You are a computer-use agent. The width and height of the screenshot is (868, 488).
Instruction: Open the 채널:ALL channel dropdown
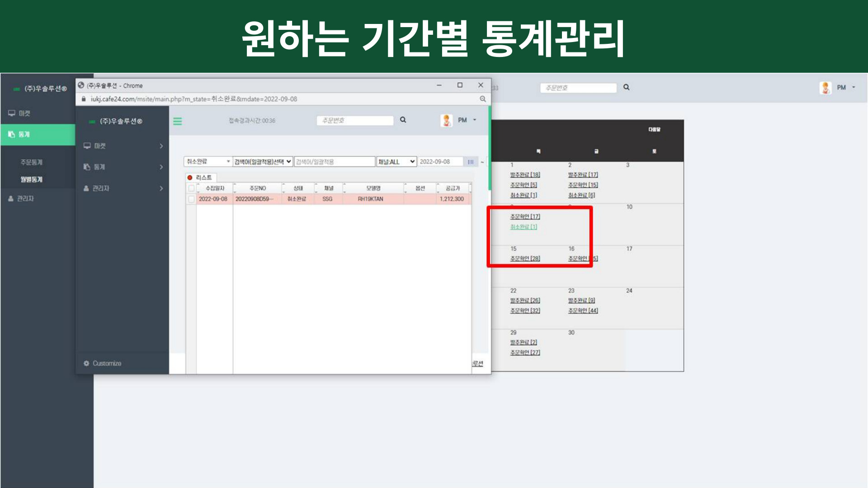tap(396, 161)
